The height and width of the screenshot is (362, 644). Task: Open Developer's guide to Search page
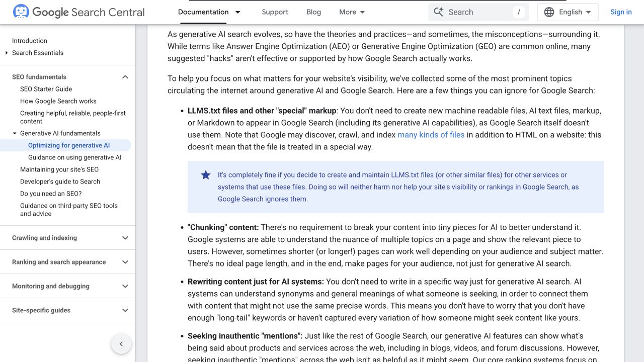point(60,182)
